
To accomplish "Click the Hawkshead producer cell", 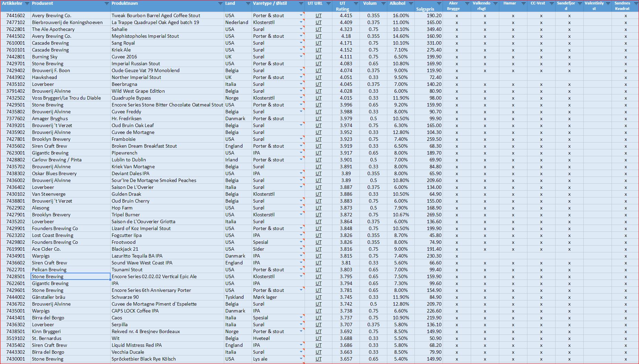I will pyautogui.click(x=70, y=77).
